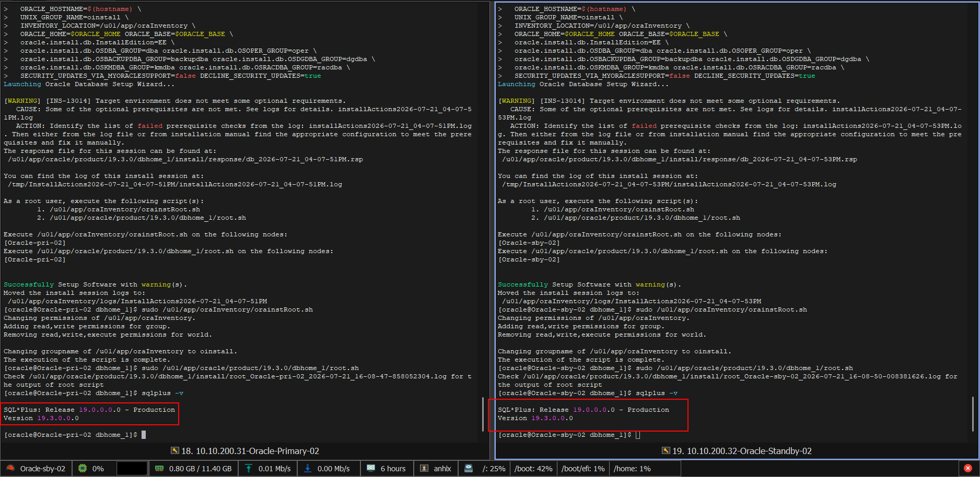Click 'Successfully Setup Software' line in right pane

589,284
